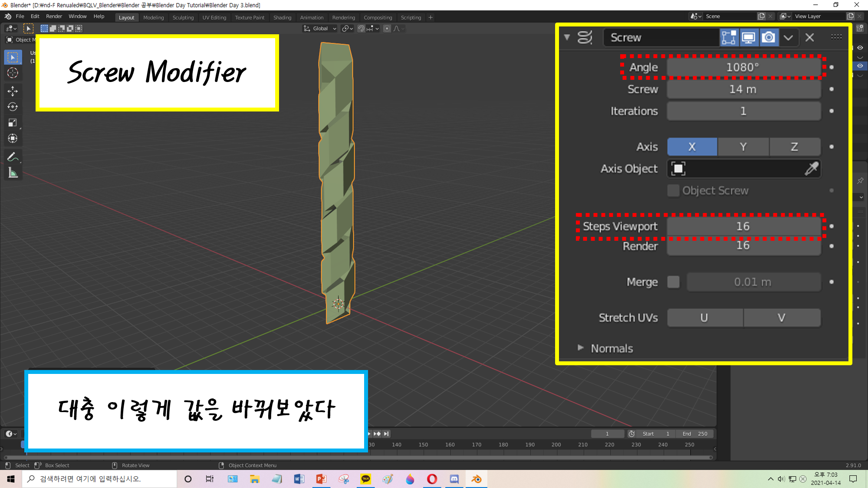Select the Scale tool
Image resolution: width=868 pixels, height=488 pixels.
coord(13,123)
